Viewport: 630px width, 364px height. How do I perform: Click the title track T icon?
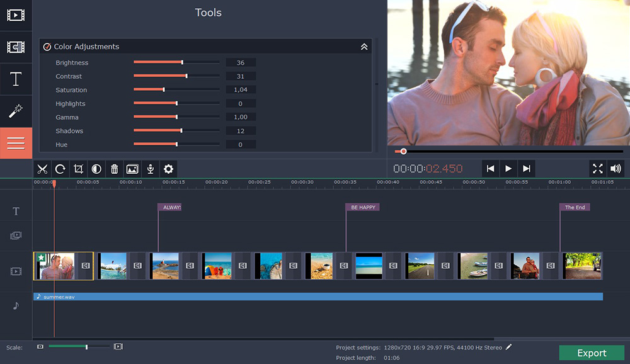coord(16,212)
